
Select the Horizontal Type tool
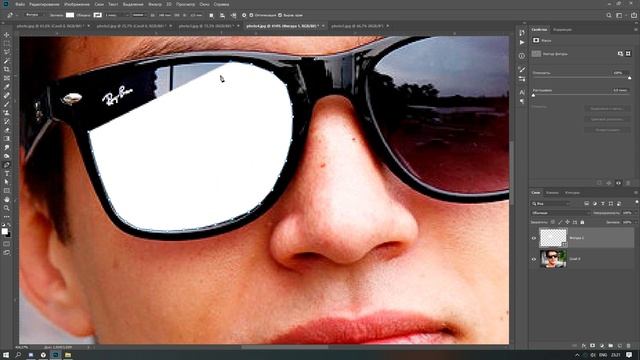[7, 173]
